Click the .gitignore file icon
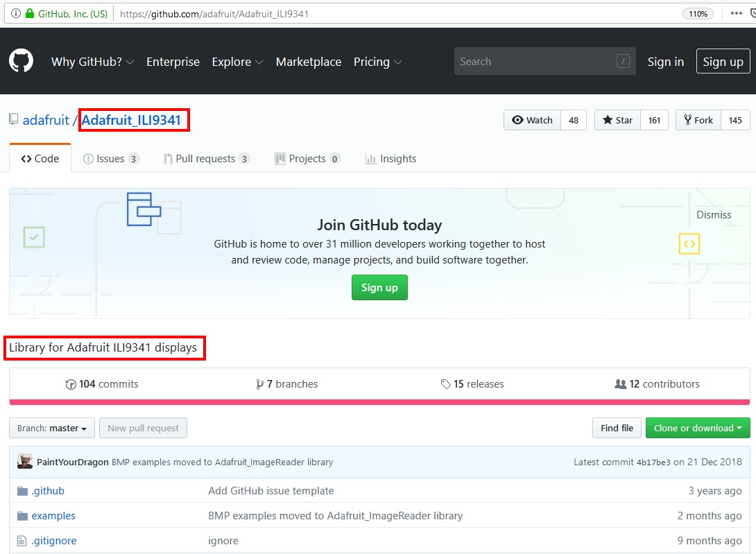The image size is (756, 554). click(x=22, y=541)
